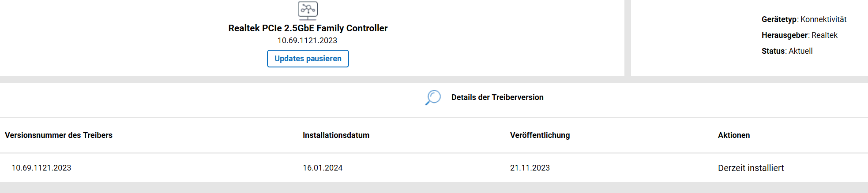868x193 pixels.
Task: Click the Updates pausieren button
Action: (x=308, y=59)
